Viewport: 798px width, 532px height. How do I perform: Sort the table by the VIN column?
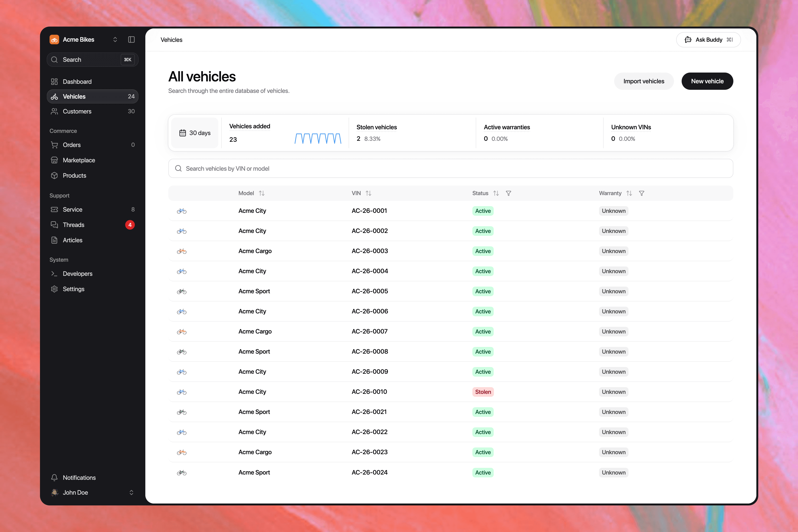[368, 193]
